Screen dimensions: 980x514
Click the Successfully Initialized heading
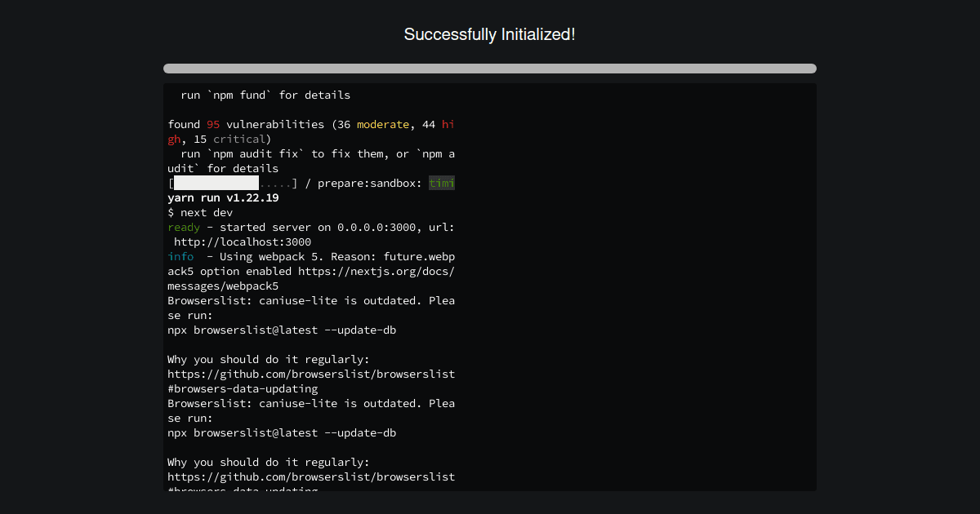coord(489,34)
